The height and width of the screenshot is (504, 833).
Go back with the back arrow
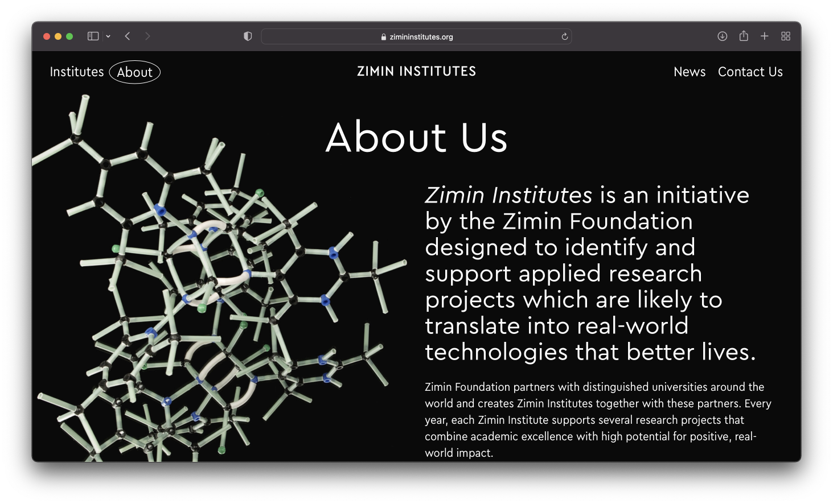click(128, 36)
